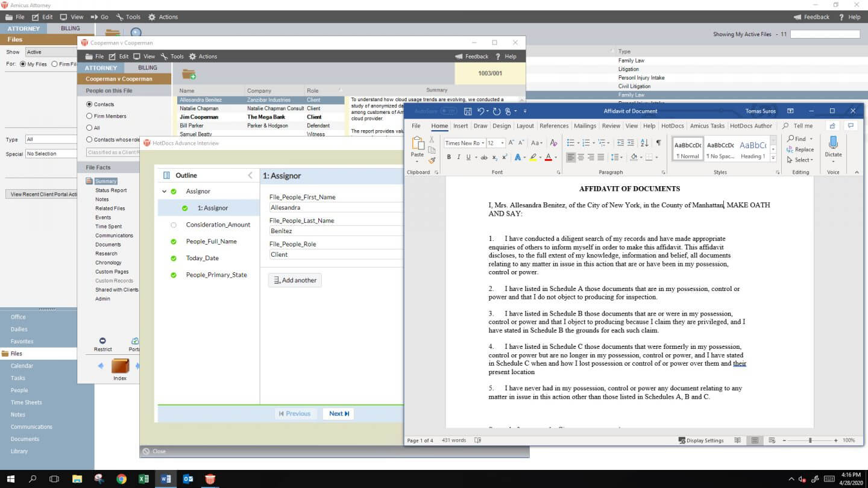Viewport: 868px width, 488px height.
Task: Adjust the Word zoom slider
Action: point(810,440)
